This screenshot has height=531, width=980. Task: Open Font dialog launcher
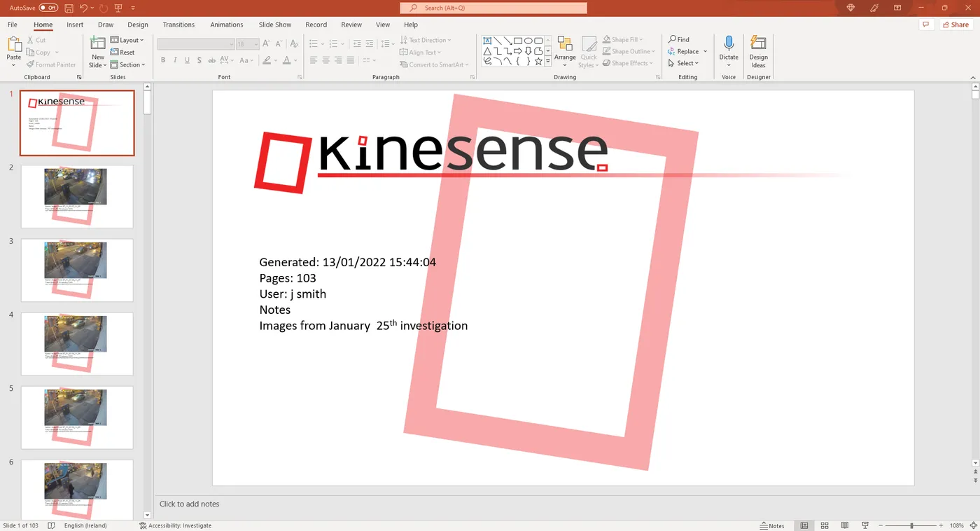pos(300,77)
